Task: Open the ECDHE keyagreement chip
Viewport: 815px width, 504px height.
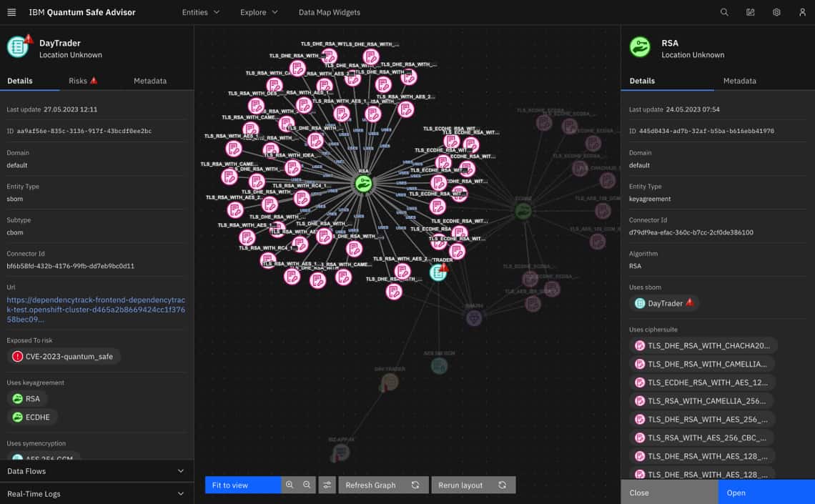Action: [32, 417]
